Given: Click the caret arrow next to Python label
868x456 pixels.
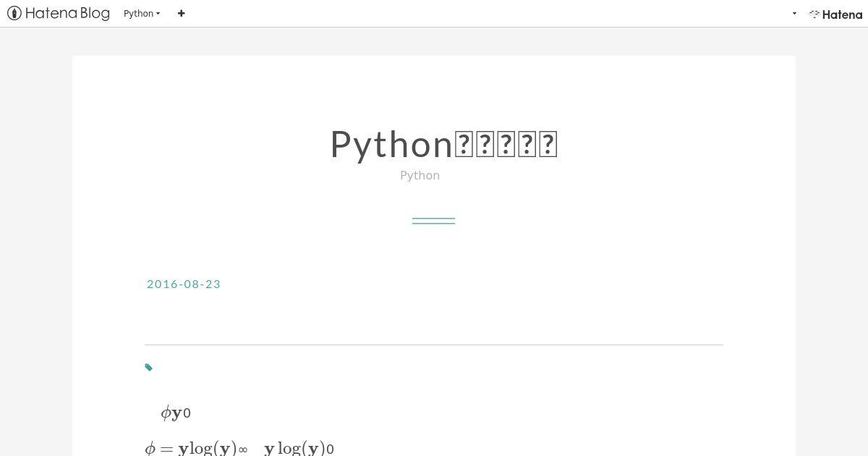Looking at the screenshot, I should tap(158, 14).
